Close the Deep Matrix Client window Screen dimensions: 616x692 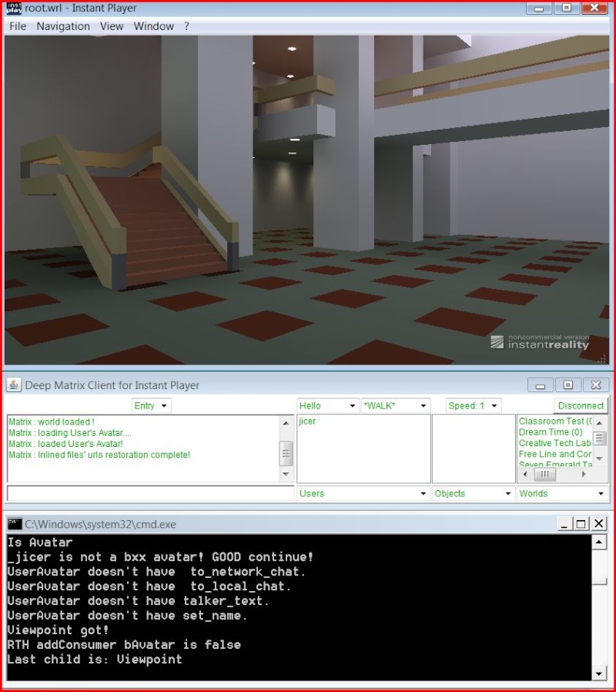coord(596,385)
